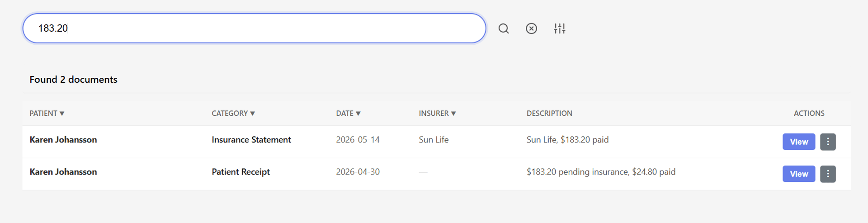This screenshot has height=223, width=868.
Task: Open the filter sliders icon
Action: tap(560, 28)
